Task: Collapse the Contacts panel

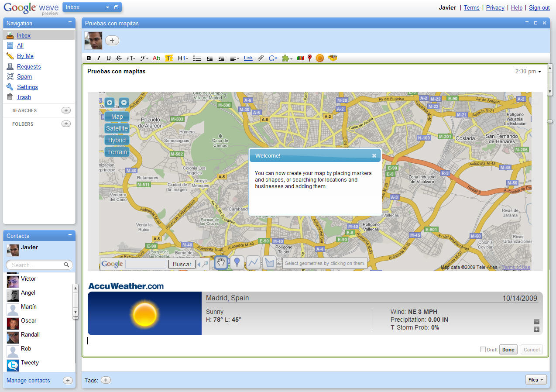Action: coord(70,235)
